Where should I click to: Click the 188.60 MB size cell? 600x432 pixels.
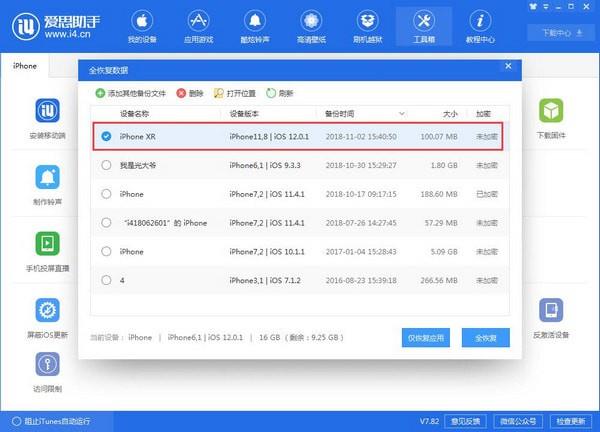pyautogui.click(x=439, y=194)
